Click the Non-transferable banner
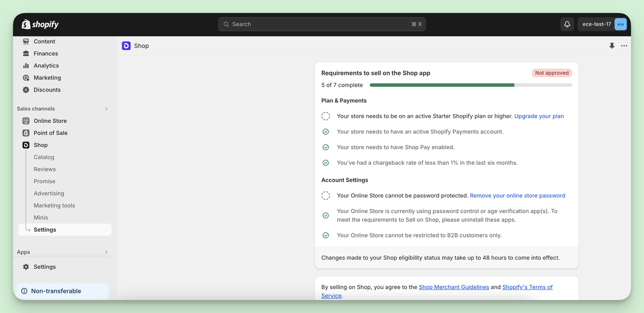Viewport: 644px width, 313px height. pyautogui.click(x=62, y=291)
